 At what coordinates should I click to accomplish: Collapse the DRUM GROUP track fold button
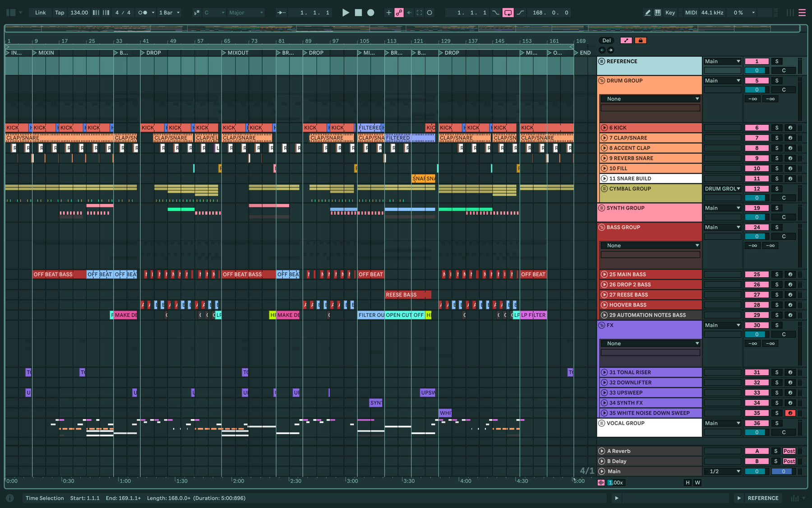click(601, 81)
